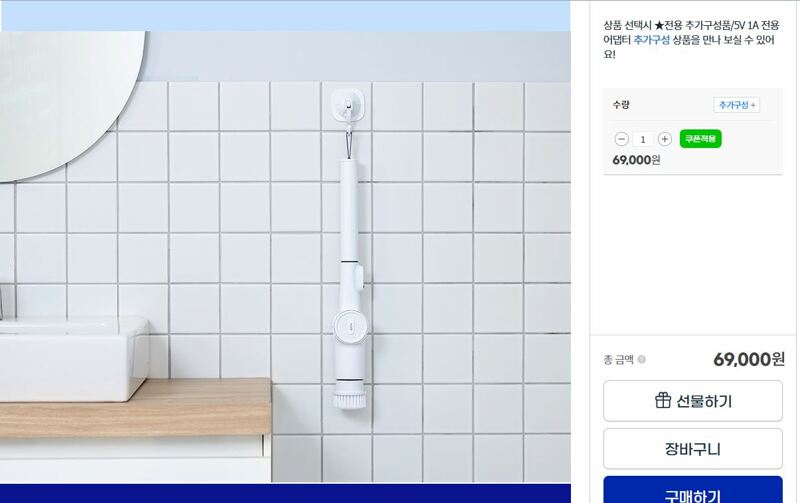Click the gift box icon on 선물하기
The height and width of the screenshot is (503, 800).
(663, 400)
